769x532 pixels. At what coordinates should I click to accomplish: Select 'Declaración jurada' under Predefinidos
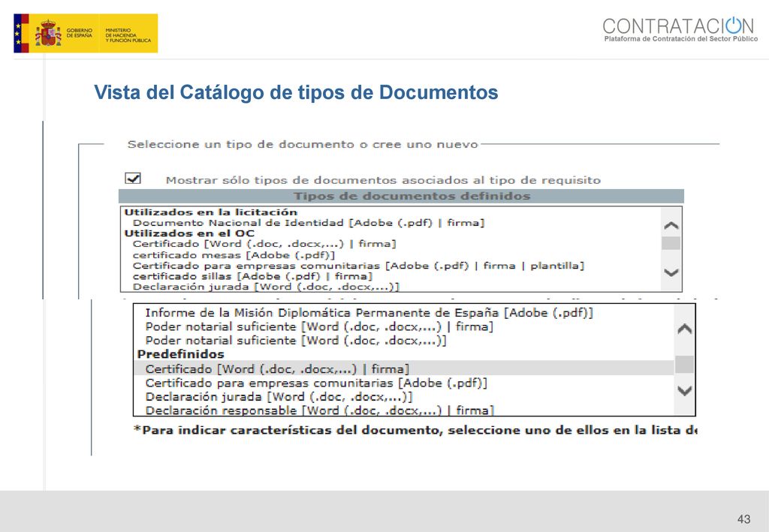279,397
